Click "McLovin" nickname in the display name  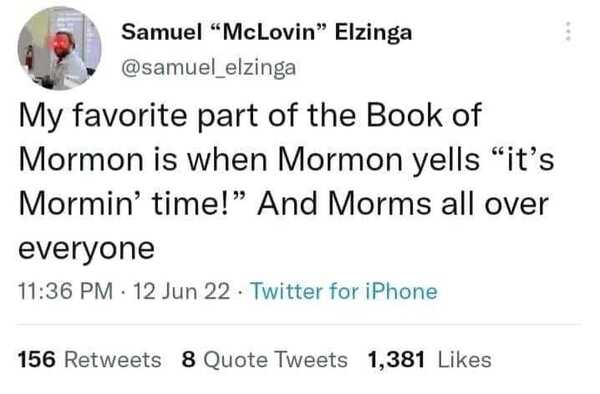pyautogui.click(x=268, y=32)
